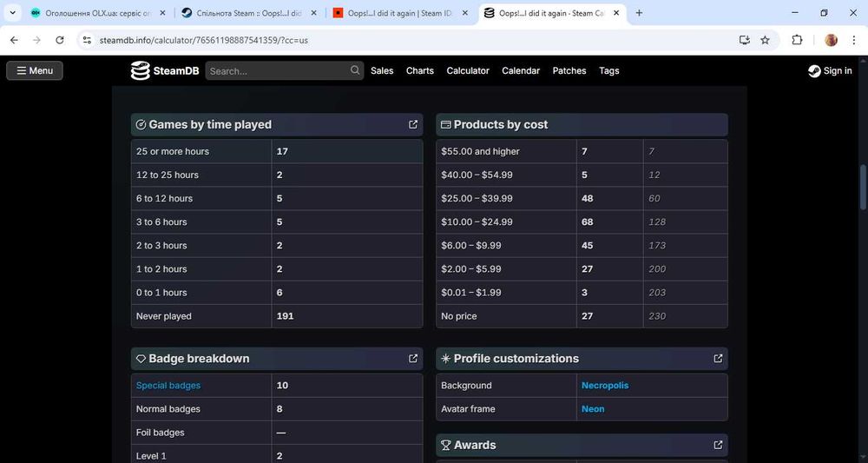Click the cumulative 230 value
The width and height of the screenshot is (868, 463).
657,316
